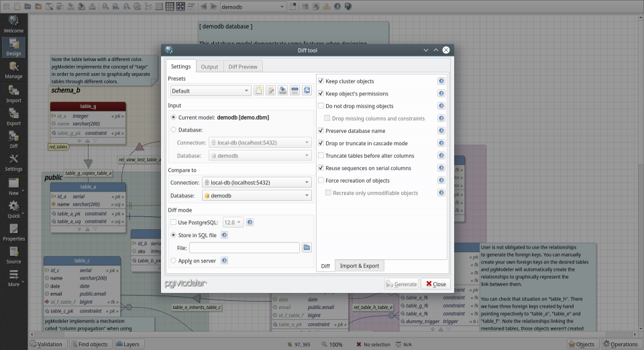This screenshot has height=350, width=644.
Task: Click the Close button in Diff tool
Action: tap(435, 284)
